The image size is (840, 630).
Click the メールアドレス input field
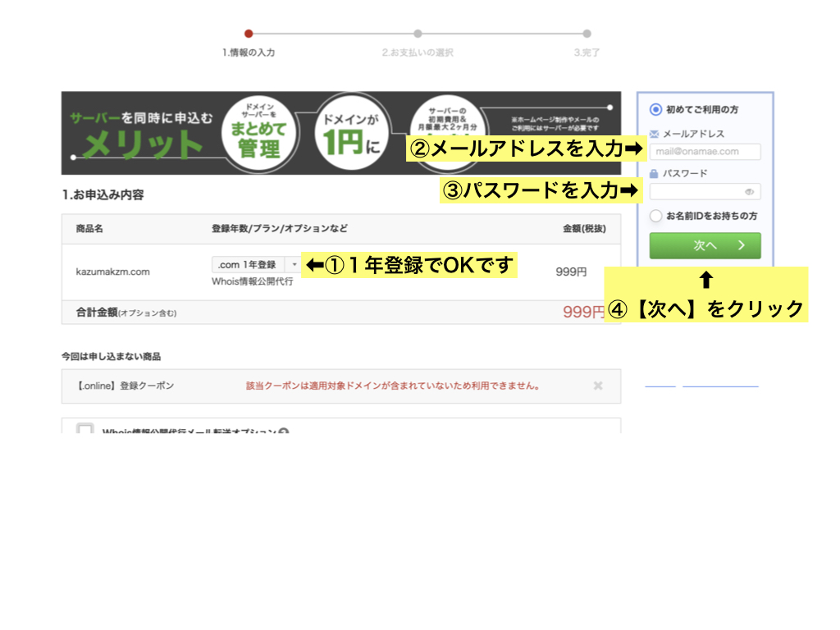coord(705,152)
